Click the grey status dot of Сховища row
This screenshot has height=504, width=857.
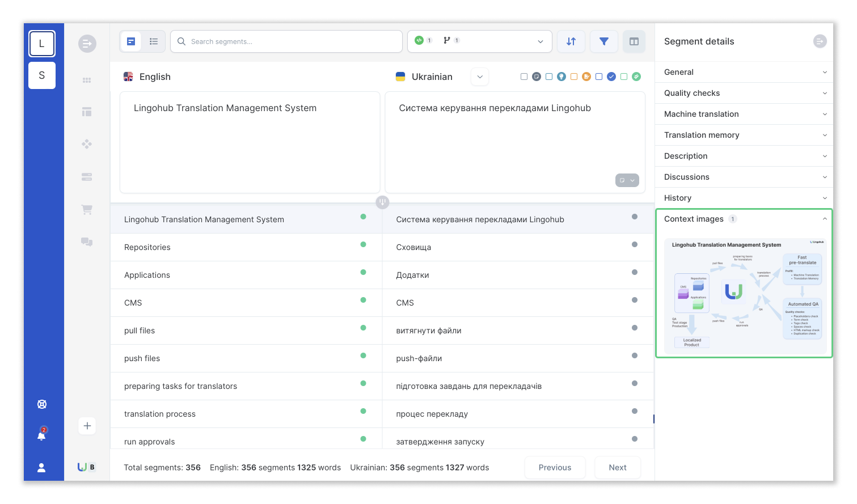click(635, 244)
